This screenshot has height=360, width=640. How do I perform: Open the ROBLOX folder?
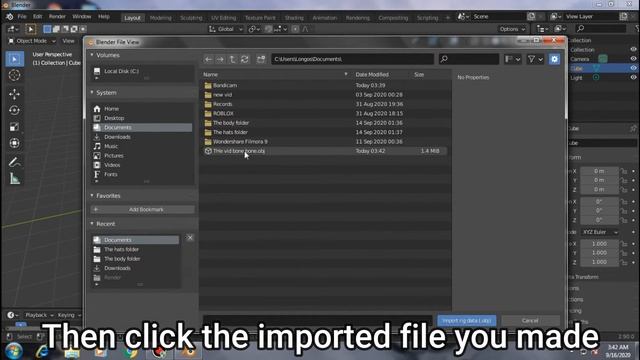(223, 113)
